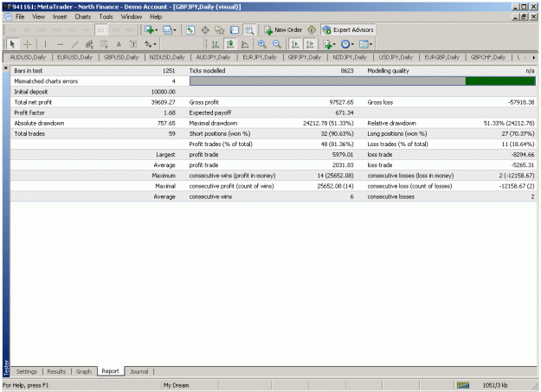Expand the Profiles dropdown arrow
Screen dimensions: 541x392
click(x=175, y=30)
